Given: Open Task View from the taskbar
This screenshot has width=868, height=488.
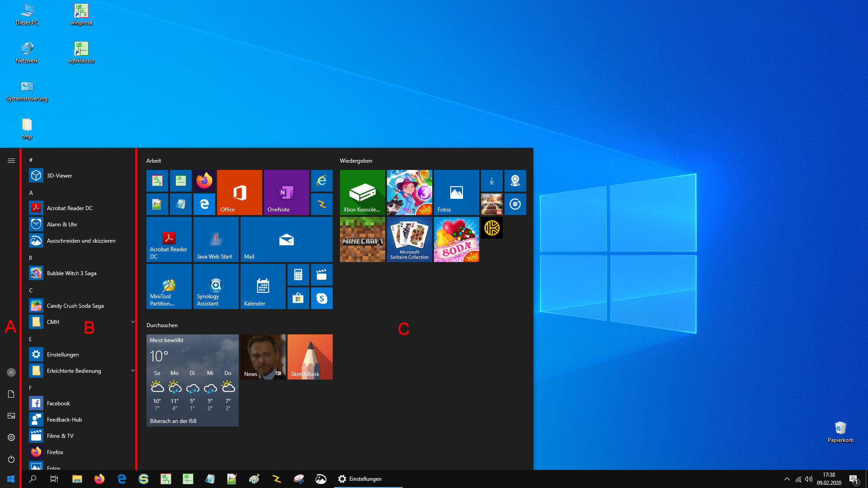Looking at the screenshot, I should pos(54,479).
